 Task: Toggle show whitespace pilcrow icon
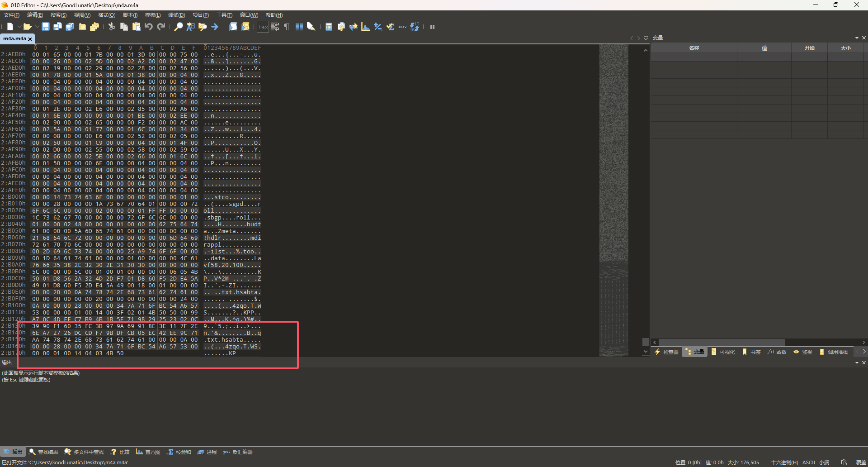coord(287,27)
